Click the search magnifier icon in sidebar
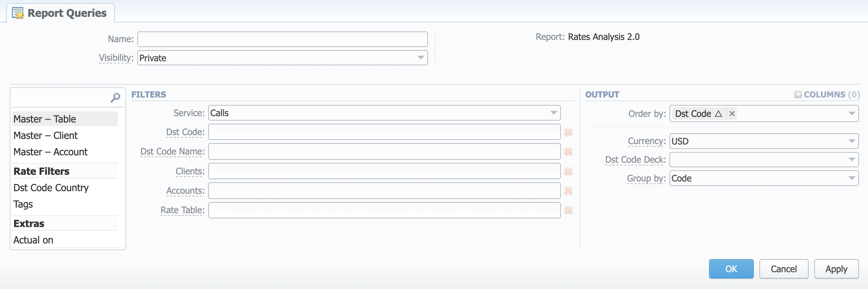868x289 pixels. click(x=115, y=98)
